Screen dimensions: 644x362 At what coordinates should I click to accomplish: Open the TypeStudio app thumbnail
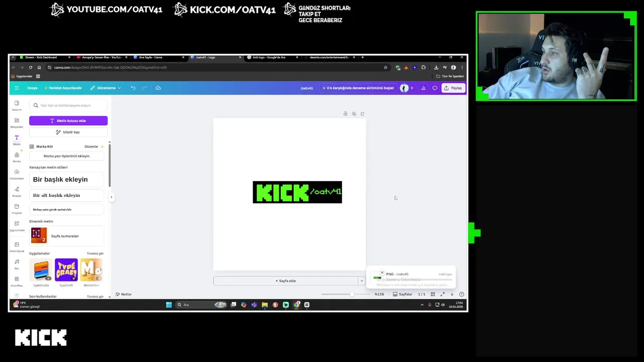tap(41, 270)
